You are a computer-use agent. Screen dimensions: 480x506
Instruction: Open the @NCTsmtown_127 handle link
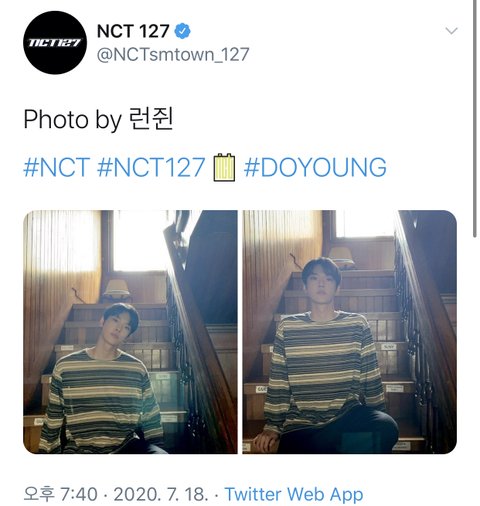click(x=173, y=54)
